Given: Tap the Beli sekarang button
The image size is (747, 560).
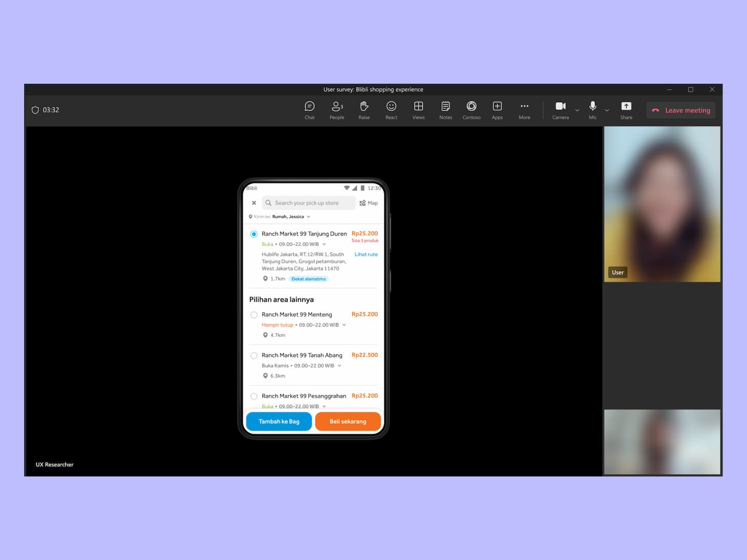Looking at the screenshot, I should pyautogui.click(x=348, y=422).
